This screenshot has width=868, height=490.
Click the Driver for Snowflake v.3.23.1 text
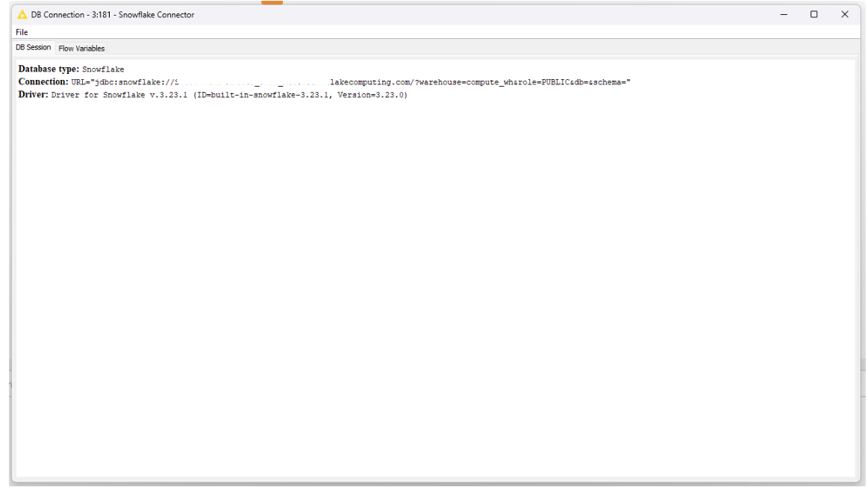pyautogui.click(x=229, y=95)
